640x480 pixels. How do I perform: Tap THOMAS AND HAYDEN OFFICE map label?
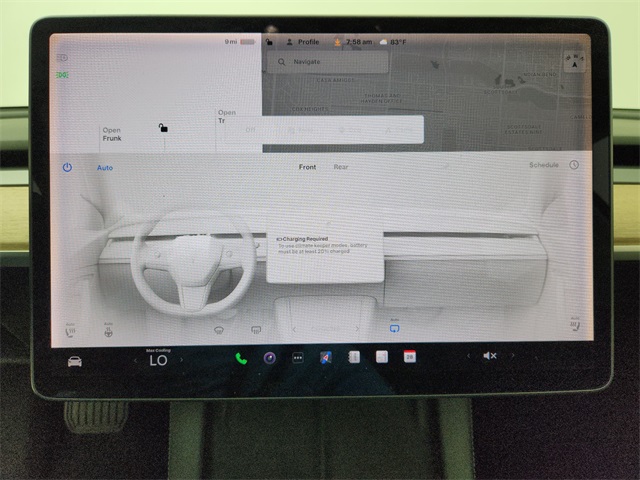point(382,98)
